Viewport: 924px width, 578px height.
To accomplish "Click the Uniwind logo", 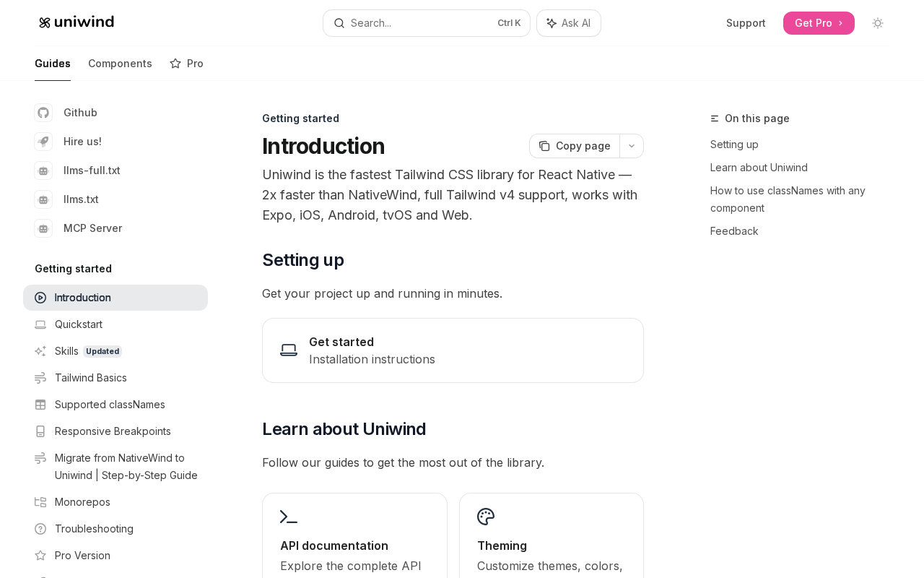I will click(77, 22).
